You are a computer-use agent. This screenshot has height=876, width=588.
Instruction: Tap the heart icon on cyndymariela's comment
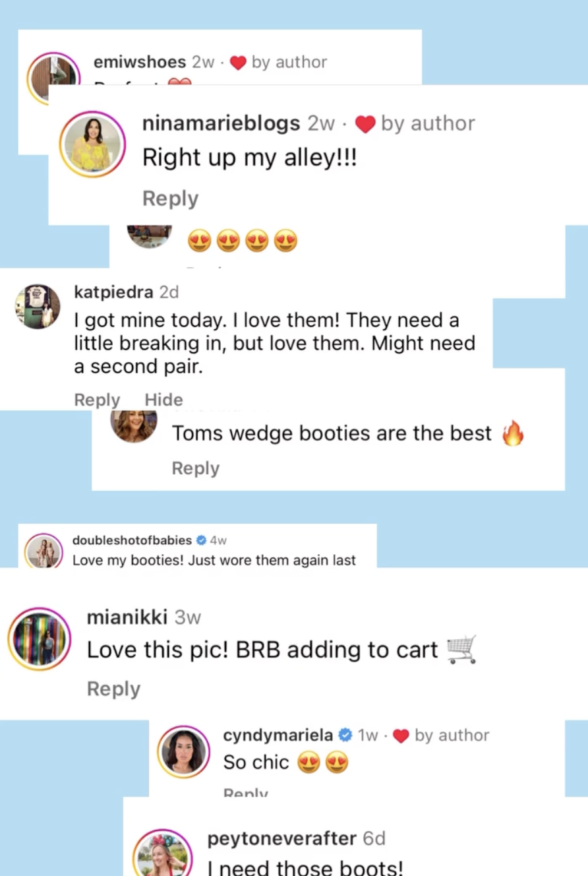click(x=401, y=735)
